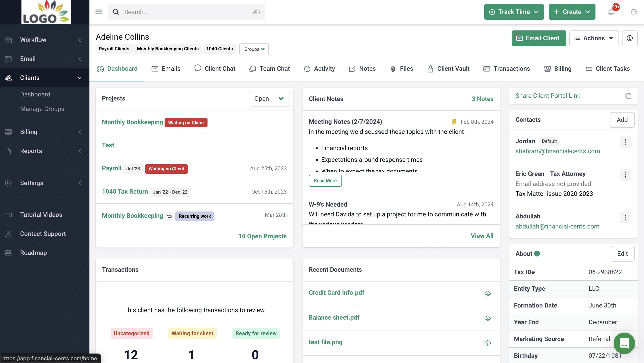644x363 pixels.
Task: Click the Waiting for client transactions badge
Action: [x=192, y=333]
